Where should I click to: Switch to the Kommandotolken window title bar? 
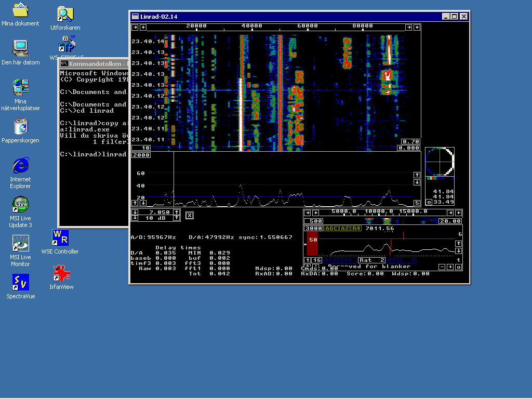click(x=94, y=63)
